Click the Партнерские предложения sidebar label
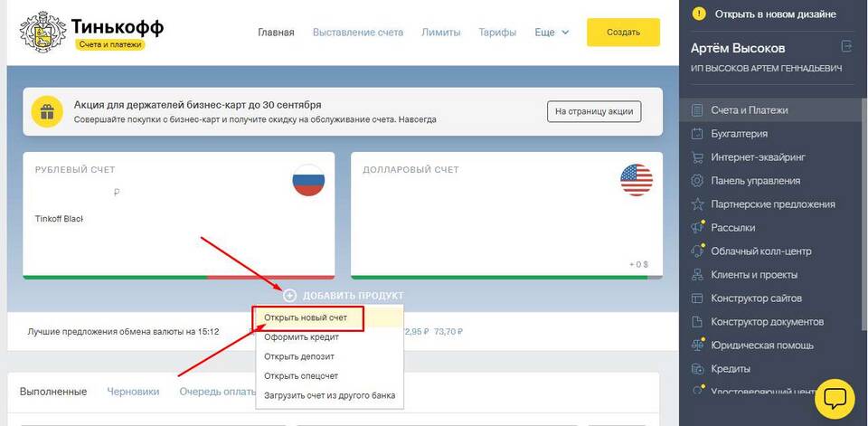Image resolution: width=868 pixels, height=426 pixels. pyautogui.click(x=773, y=204)
